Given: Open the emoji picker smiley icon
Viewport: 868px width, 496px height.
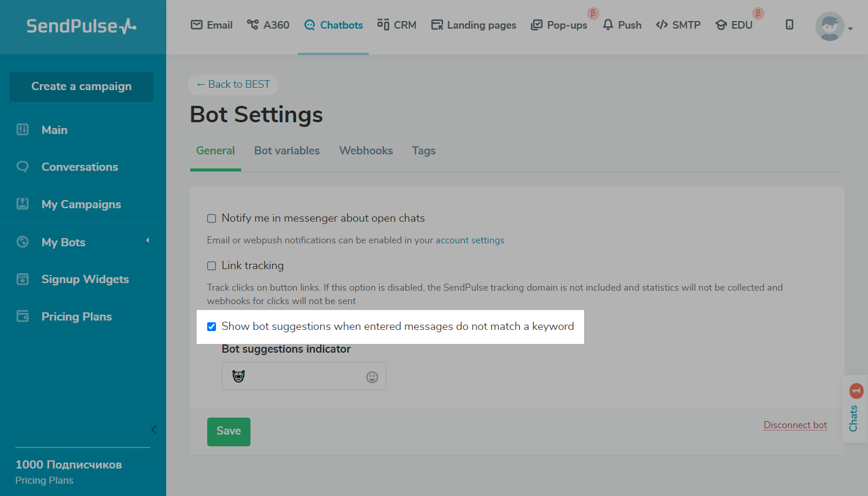Looking at the screenshot, I should 372,377.
